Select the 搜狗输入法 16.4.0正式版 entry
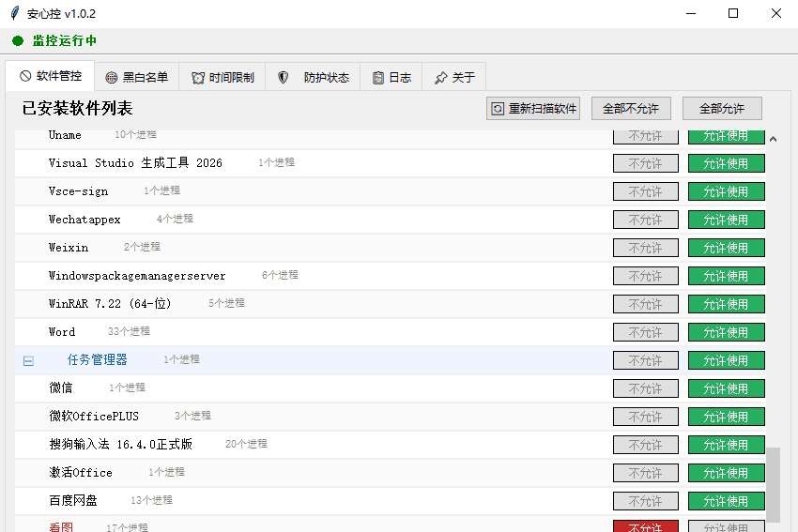 click(120, 444)
